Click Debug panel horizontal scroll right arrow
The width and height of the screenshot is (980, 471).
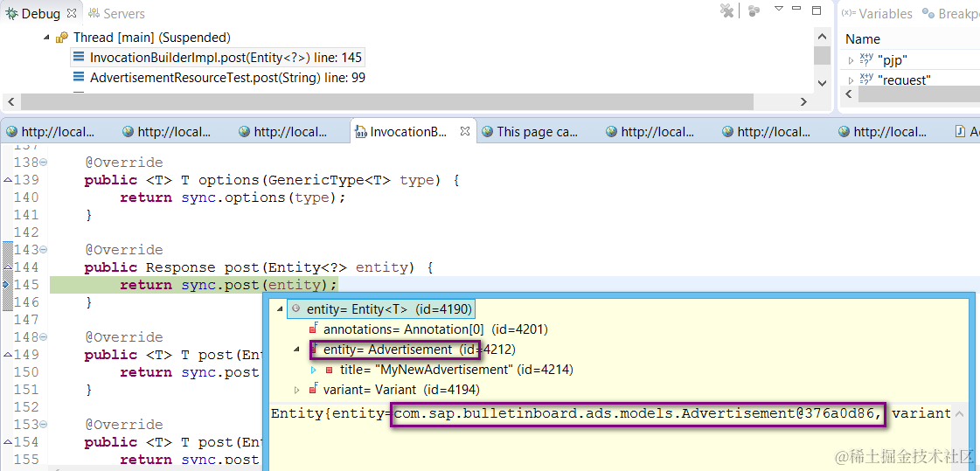[803, 101]
